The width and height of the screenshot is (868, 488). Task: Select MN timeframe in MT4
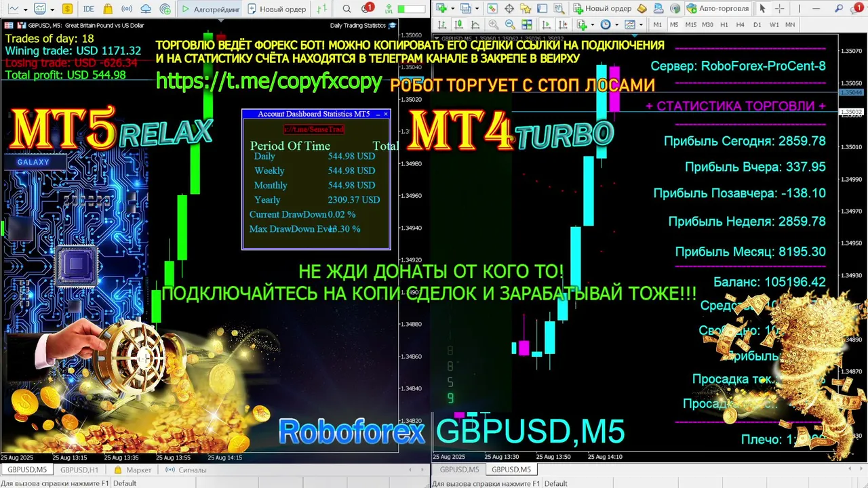(790, 24)
